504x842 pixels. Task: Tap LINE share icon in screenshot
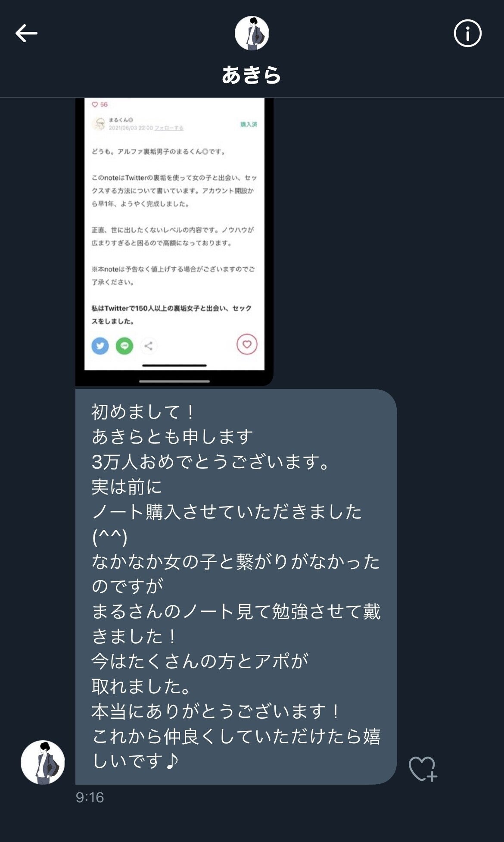pos(124,346)
